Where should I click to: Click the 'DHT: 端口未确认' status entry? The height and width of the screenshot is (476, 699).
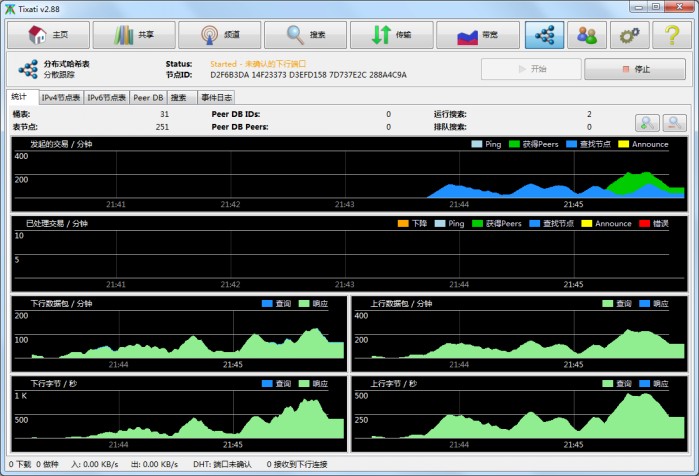(x=222, y=464)
